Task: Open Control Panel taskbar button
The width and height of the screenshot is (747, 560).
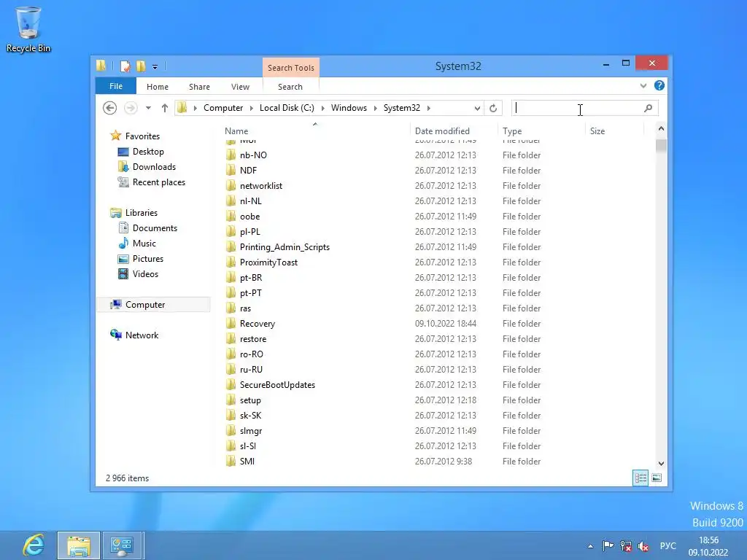Action: (x=122, y=545)
